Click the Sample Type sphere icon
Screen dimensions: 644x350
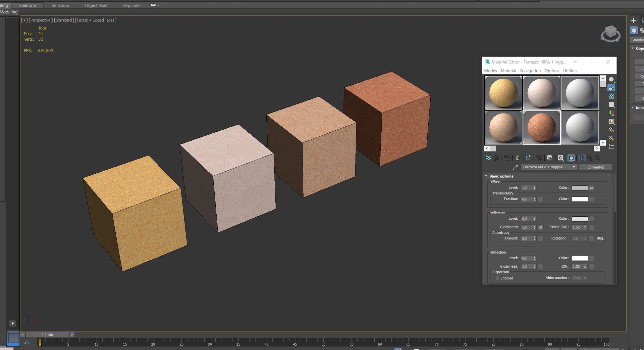[611, 80]
